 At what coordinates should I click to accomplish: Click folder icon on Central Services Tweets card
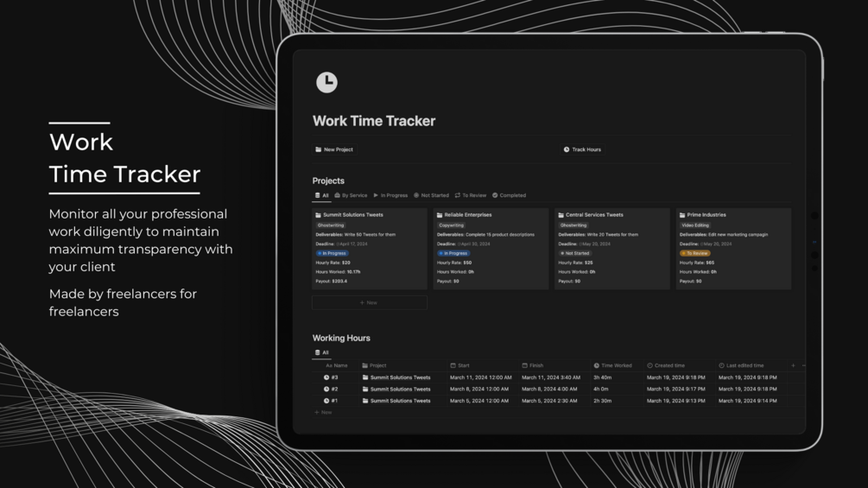tap(561, 215)
